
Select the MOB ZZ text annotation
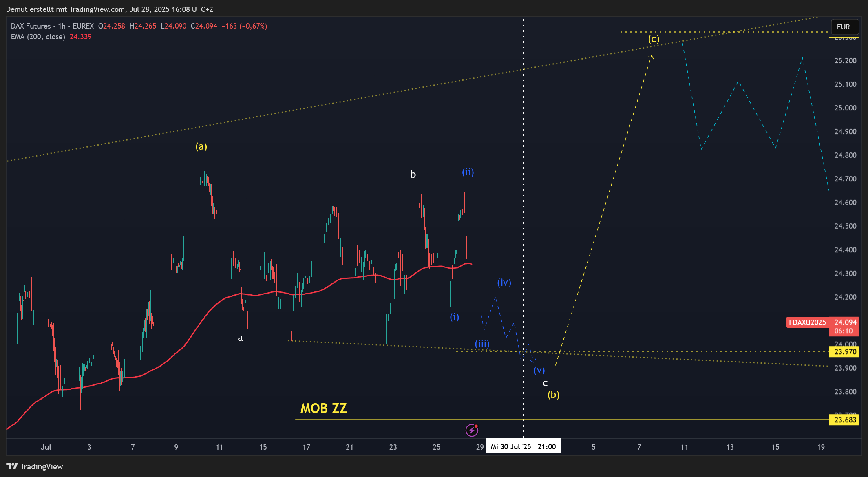[323, 408]
